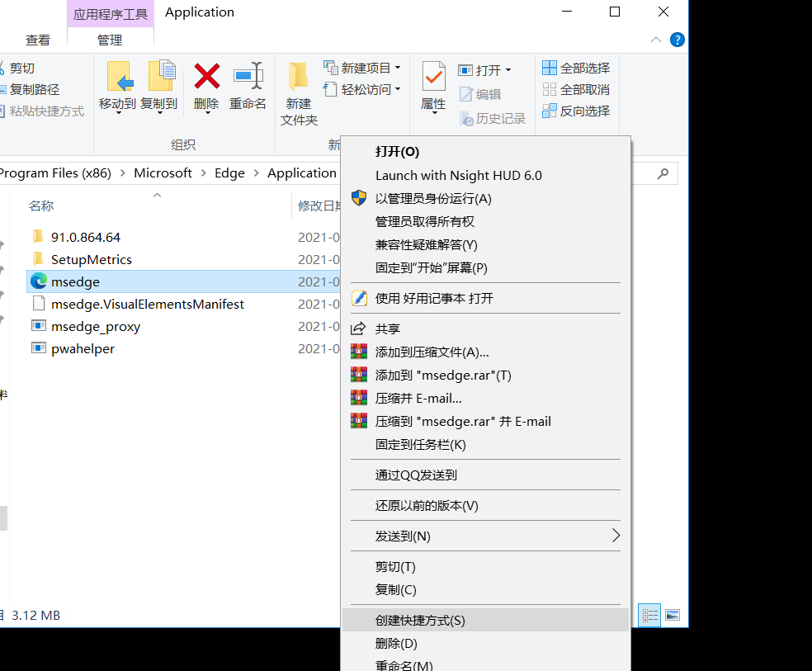Navigate to Microsoft in the breadcrumb bar
Viewport: 812px width, 671px height.
pos(163,172)
